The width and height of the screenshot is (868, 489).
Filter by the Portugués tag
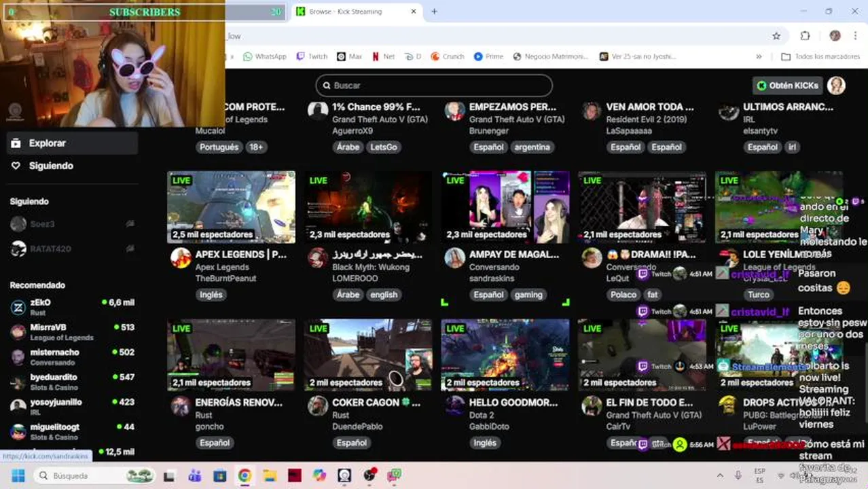[x=219, y=147]
